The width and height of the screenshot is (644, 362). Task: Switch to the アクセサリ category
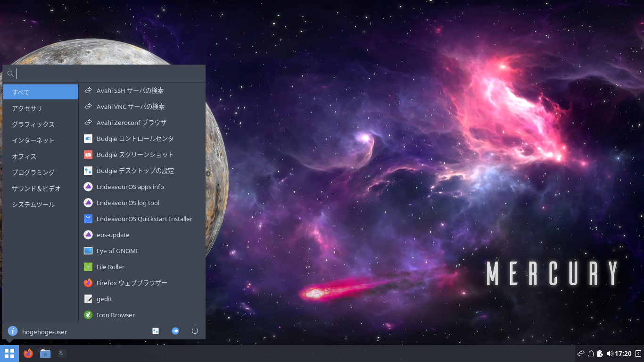(41, 108)
